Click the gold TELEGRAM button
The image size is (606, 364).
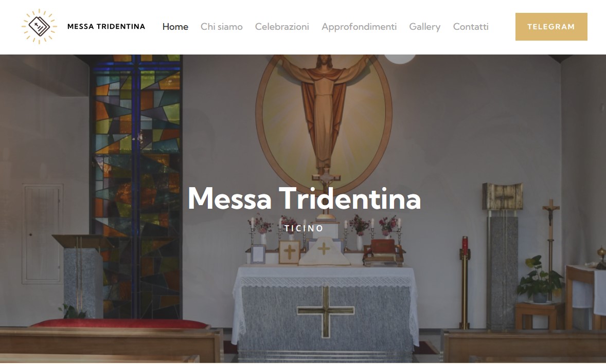click(x=551, y=27)
